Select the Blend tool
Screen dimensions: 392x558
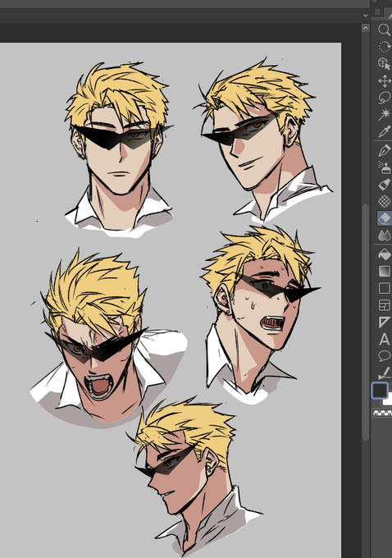point(384,236)
